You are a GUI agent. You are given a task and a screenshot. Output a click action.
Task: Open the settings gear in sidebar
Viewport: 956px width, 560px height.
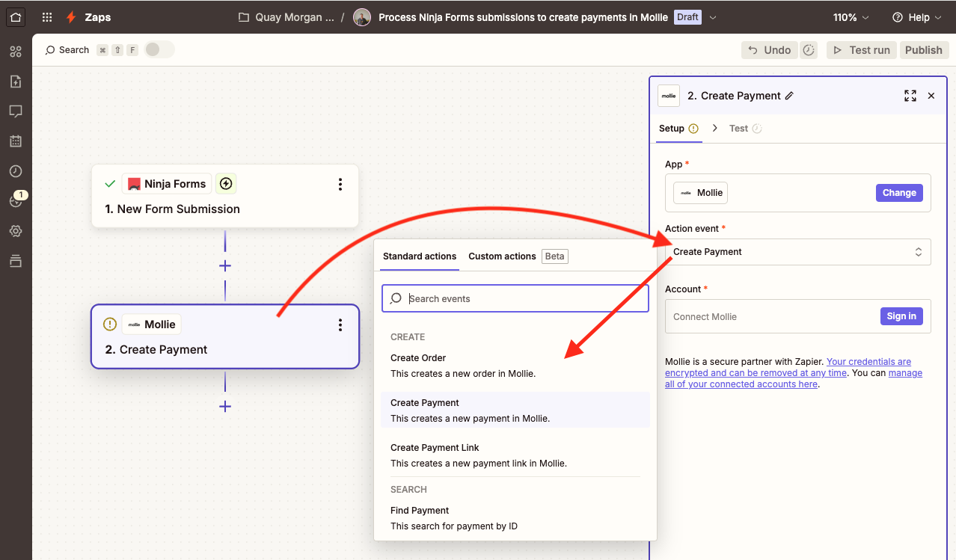coord(16,231)
